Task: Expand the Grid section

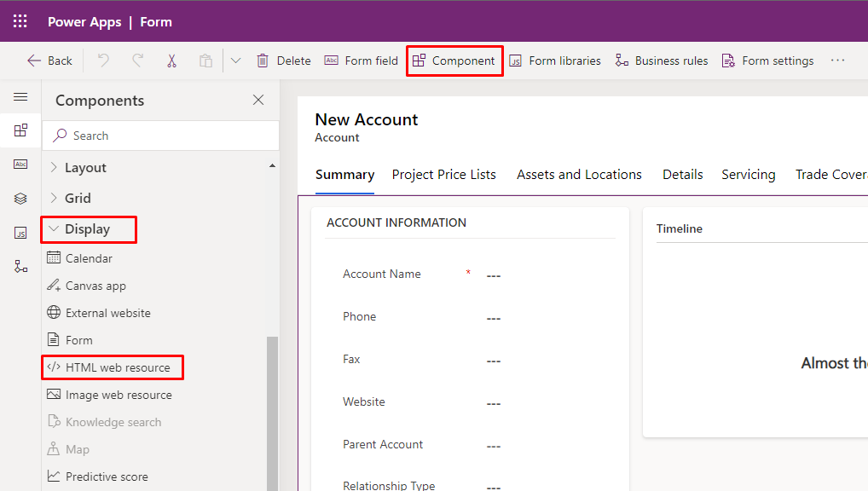Action: pos(70,198)
